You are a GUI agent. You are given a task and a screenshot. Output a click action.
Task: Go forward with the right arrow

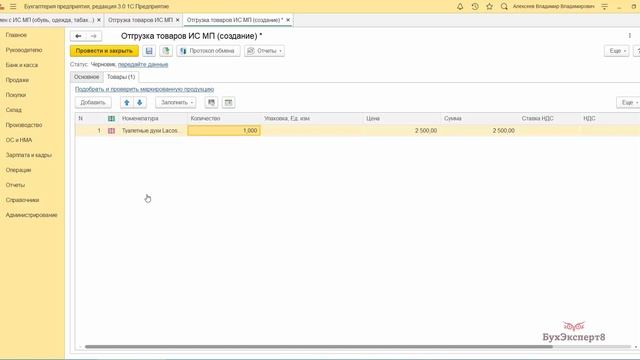tap(93, 36)
